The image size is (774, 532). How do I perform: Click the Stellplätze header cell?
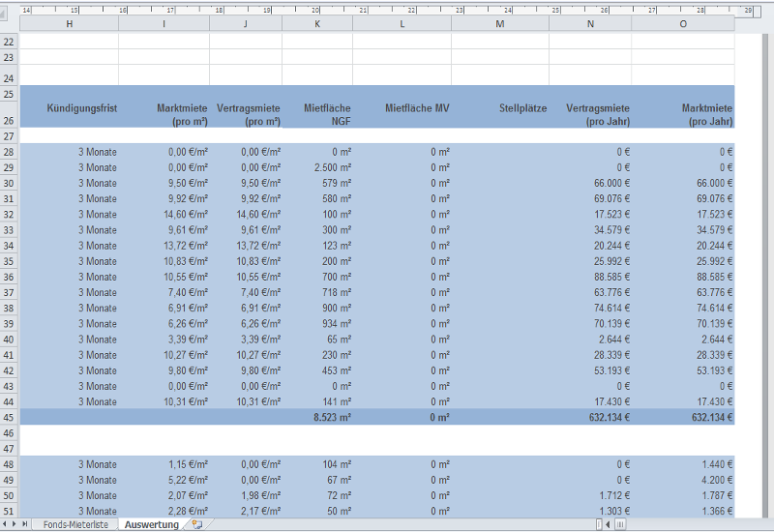(500, 114)
